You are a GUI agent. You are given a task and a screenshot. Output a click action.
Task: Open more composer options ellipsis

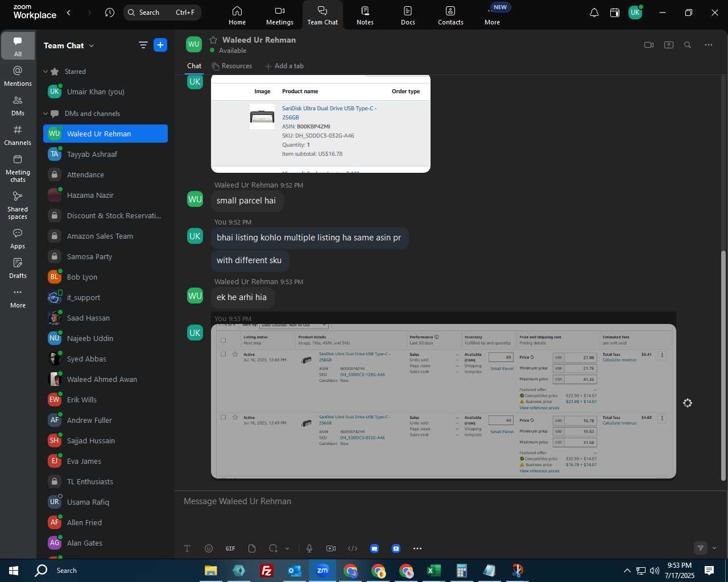click(x=417, y=548)
